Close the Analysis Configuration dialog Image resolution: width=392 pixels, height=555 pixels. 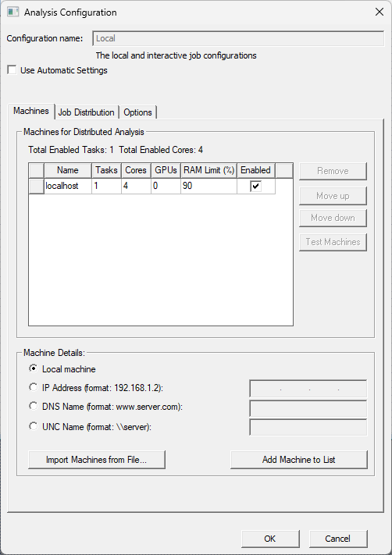[x=380, y=12]
